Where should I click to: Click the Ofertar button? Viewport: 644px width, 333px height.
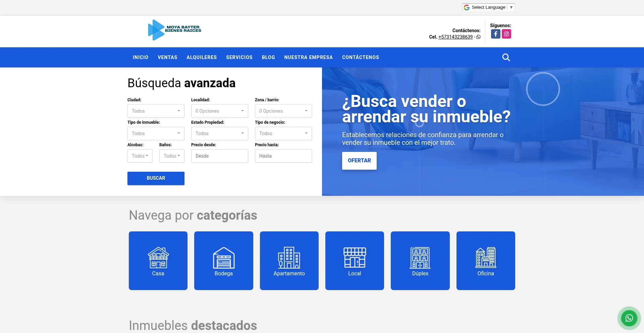pyautogui.click(x=359, y=161)
